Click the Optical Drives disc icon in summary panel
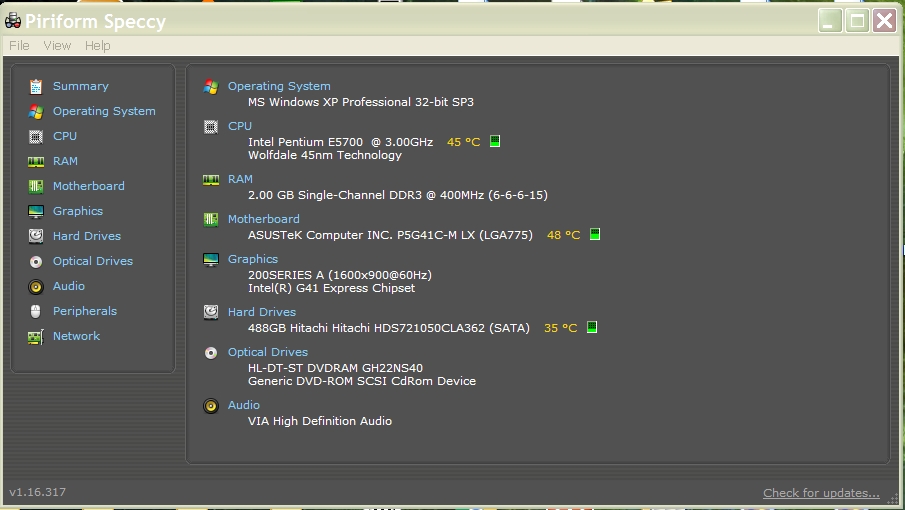 click(x=211, y=353)
